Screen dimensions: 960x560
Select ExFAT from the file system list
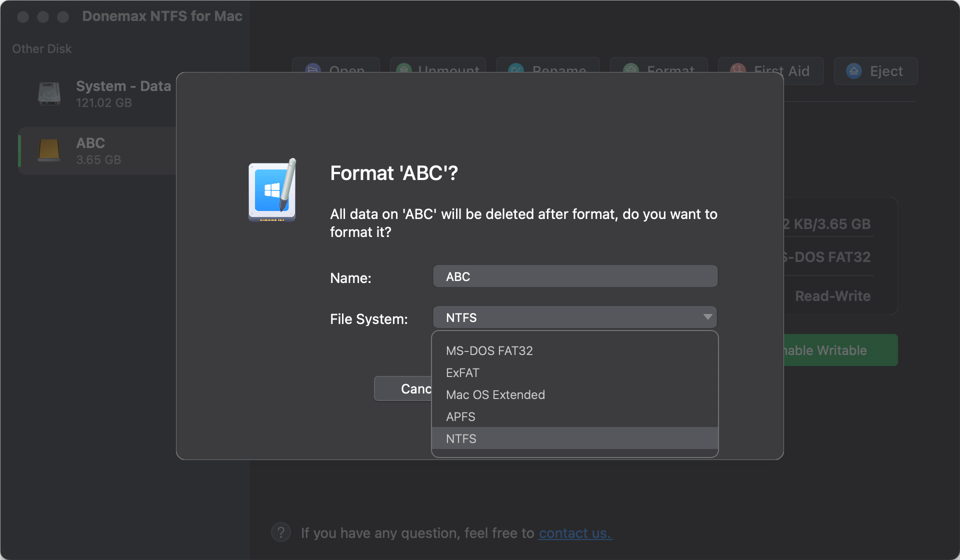click(462, 372)
